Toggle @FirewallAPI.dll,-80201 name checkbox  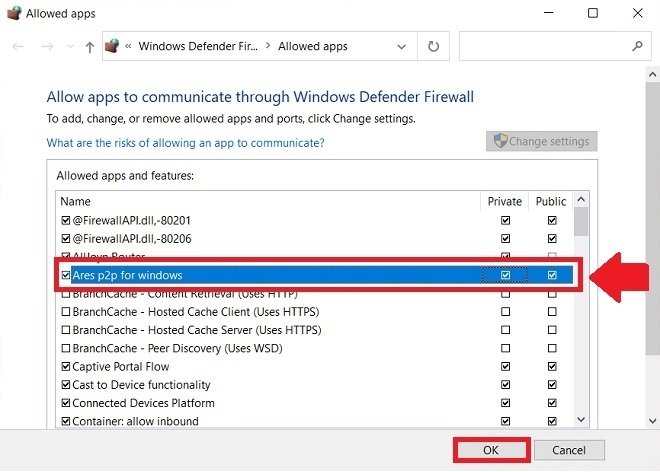tap(66, 220)
